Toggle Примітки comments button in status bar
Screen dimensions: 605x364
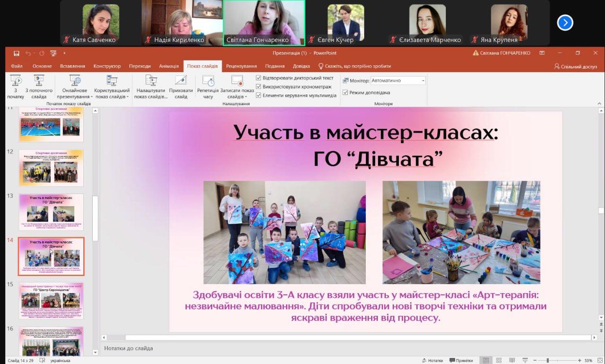point(461,360)
